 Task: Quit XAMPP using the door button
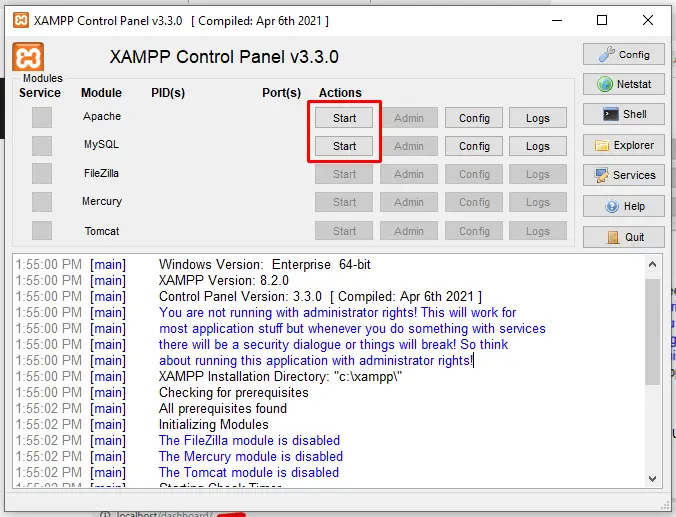[x=623, y=237]
